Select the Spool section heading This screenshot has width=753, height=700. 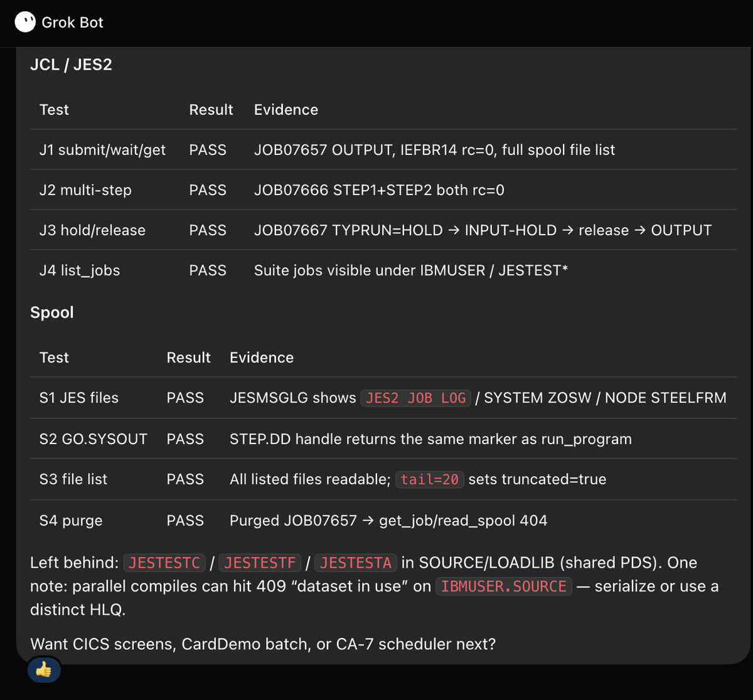[x=52, y=312]
